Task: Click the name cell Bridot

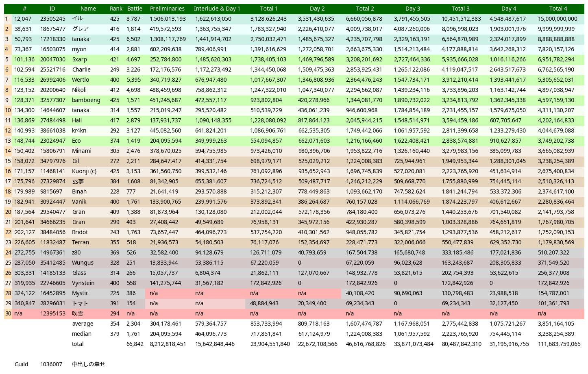Action: click(x=80, y=232)
